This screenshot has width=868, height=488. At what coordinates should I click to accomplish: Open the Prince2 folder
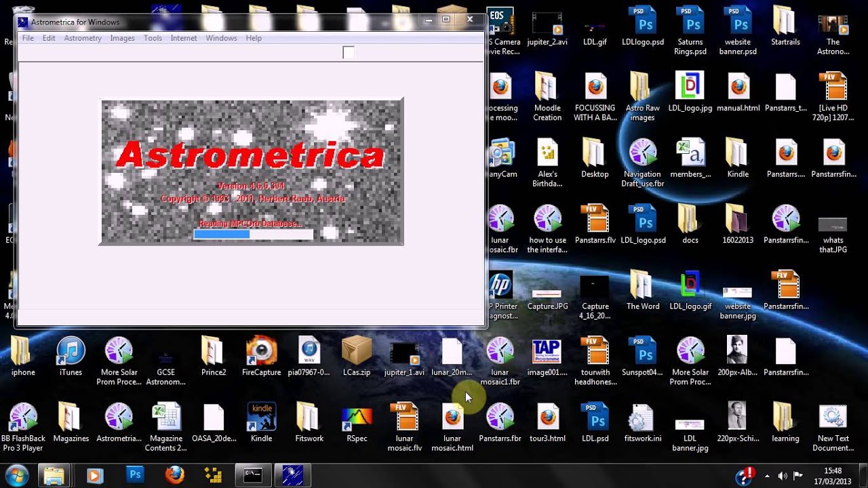click(x=214, y=357)
